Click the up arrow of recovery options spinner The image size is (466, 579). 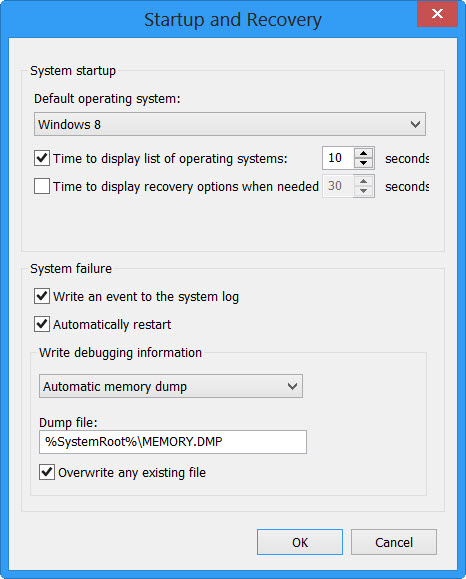point(363,181)
